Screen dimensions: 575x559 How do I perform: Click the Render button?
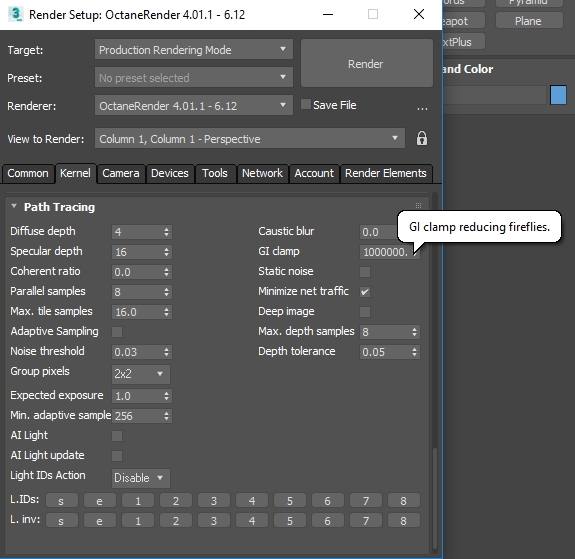(x=366, y=63)
